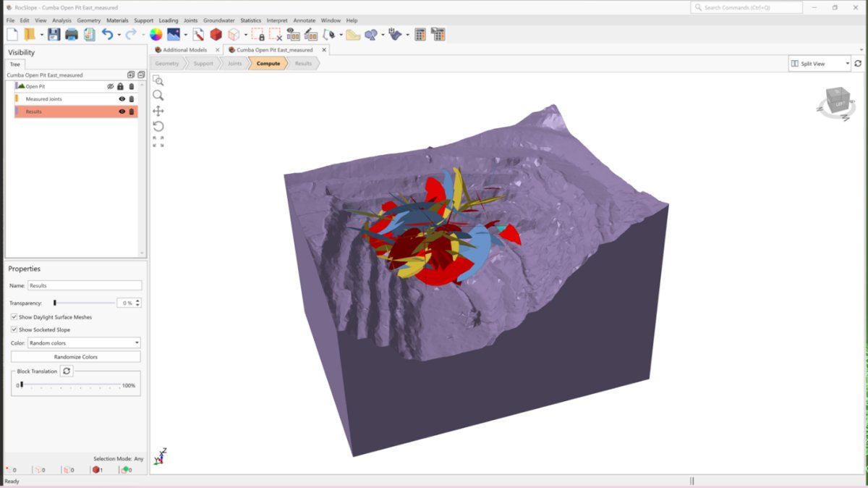Image resolution: width=868 pixels, height=488 pixels.
Task: Expand the new file dropdown arrow in the toolbar
Action: pyautogui.click(x=42, y=35)
